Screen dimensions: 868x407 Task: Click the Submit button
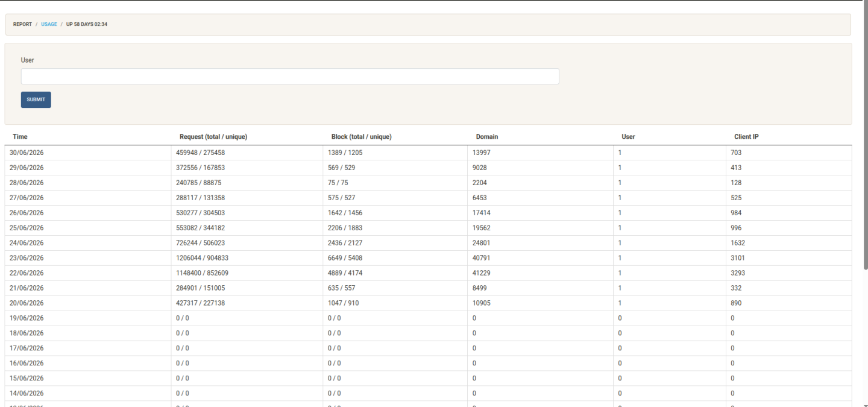point(36,99)
